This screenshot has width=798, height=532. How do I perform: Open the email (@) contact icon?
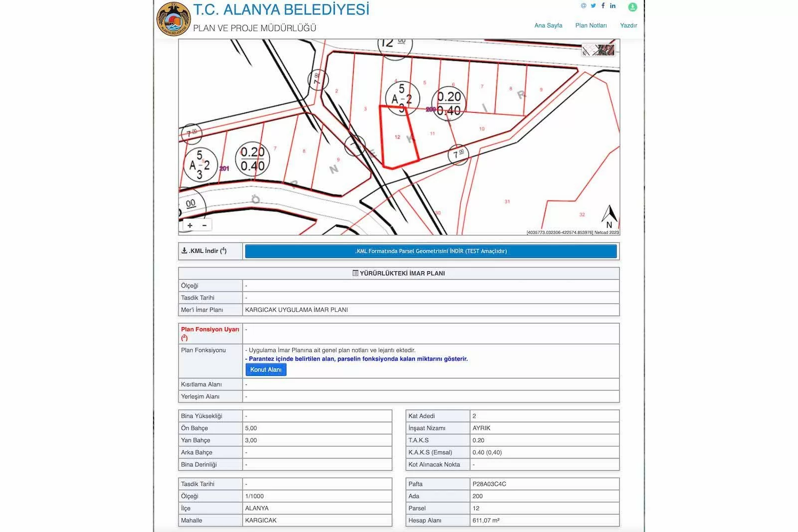point(584,6)
